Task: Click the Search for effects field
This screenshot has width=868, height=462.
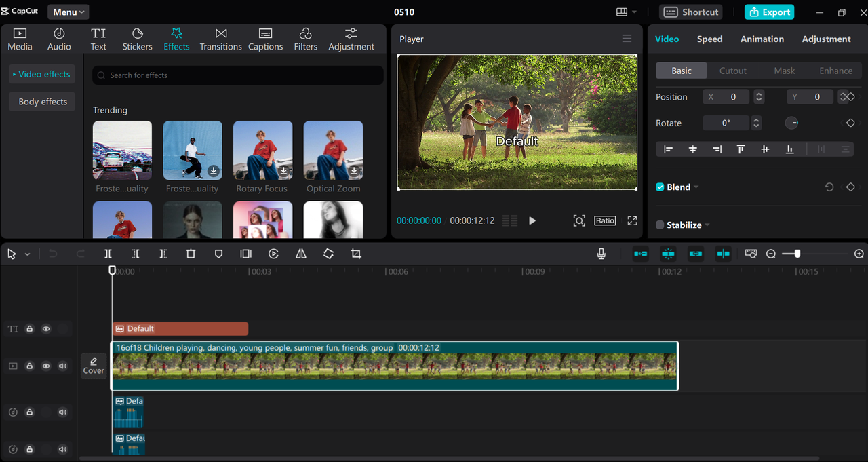Action: point(238,75)
